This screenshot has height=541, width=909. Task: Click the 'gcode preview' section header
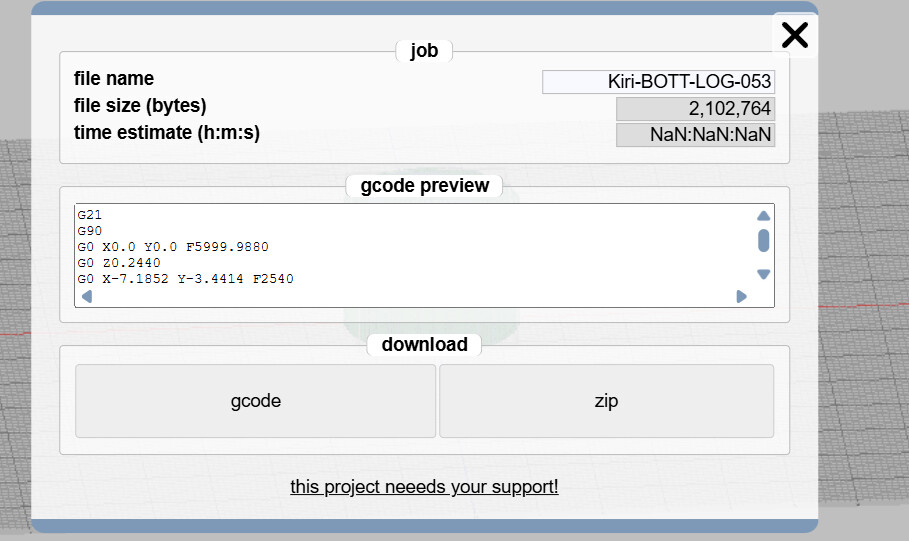(424, 186)
